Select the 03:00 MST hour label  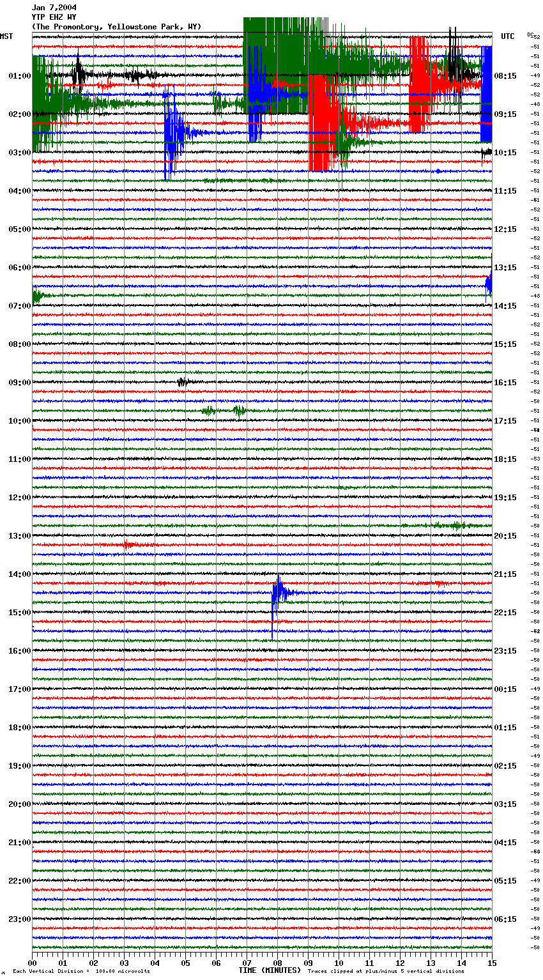[x=20, y=153]
